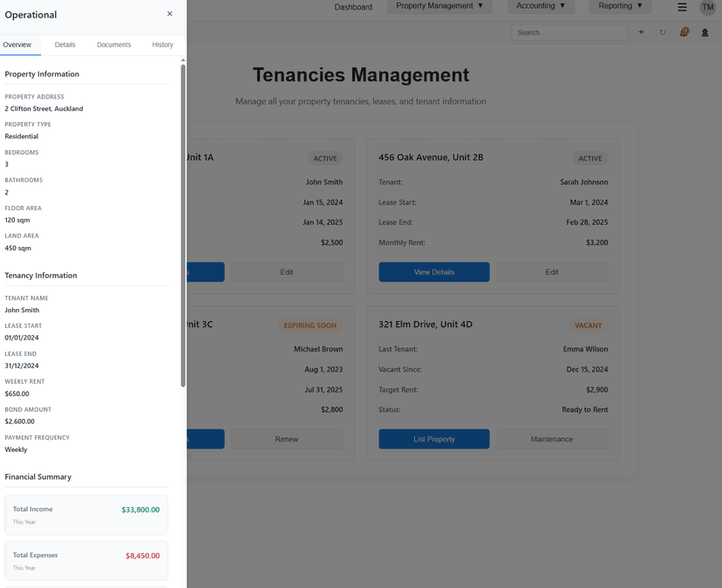Click the List Property button
The image size is (722, 588).
[434, 439]
